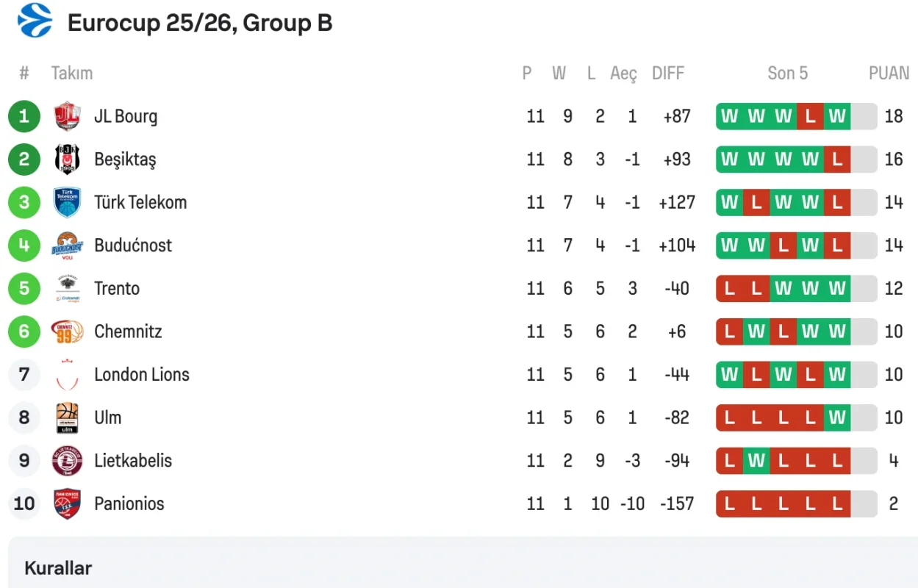Click the London Lions team logo
Image resolution: width=918 pixels, height=588 pixels.
click(x=67, y=375)
